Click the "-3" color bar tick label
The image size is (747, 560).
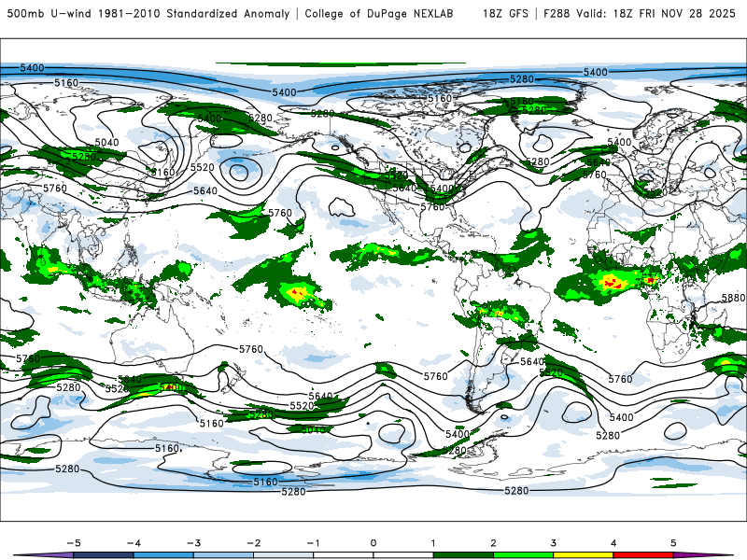(193, 543)
